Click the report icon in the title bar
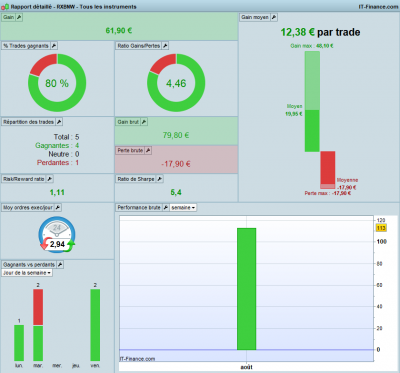The image size is (400, 373). (x=5, y=6)
